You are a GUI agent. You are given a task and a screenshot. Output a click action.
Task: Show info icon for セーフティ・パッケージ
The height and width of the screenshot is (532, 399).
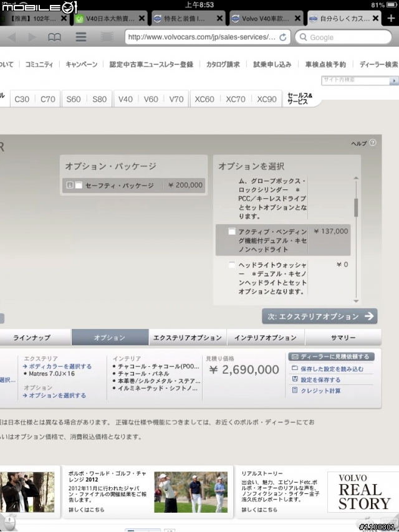[70, 185]
